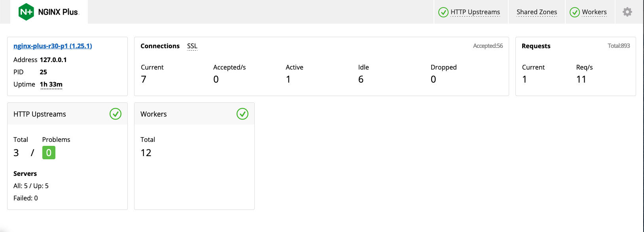This screenshot has width=644, height=232.
Task: Click the green Problems count badge
Action: tap(49, 153)
